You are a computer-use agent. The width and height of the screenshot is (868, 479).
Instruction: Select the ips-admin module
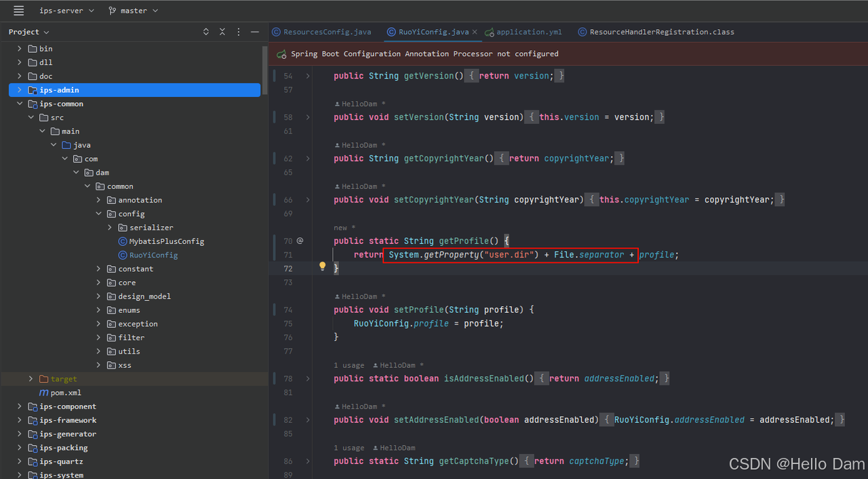click(134, 90)
